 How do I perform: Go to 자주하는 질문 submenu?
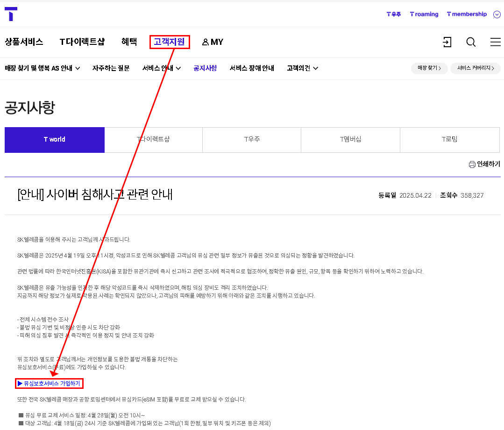click(x=111, y=68)
